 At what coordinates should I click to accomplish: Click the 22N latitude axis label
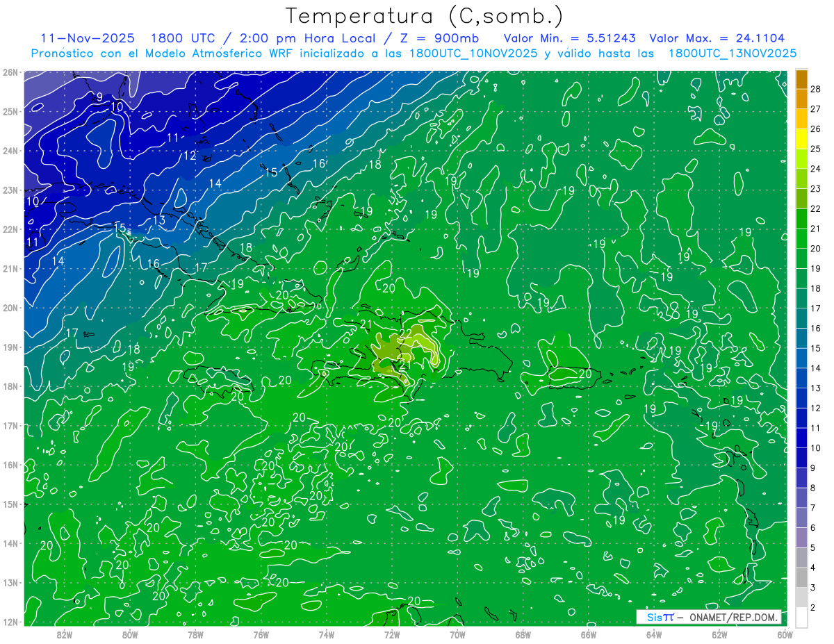(x=10, y=229)
